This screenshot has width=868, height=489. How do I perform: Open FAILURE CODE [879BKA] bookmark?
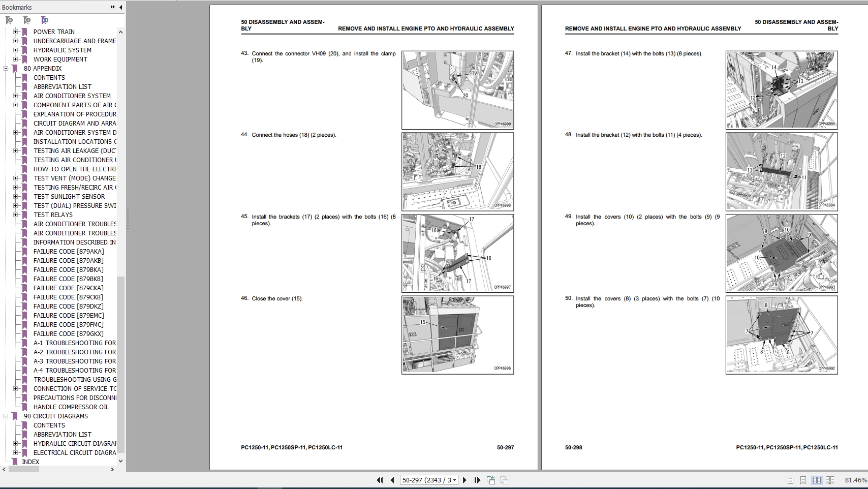click(69, 269)
